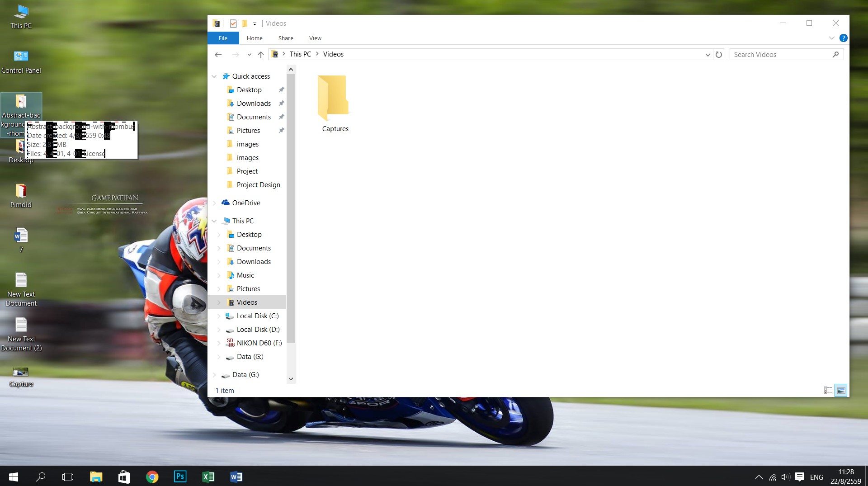Click the Back navigation arrow
Screen dimensions: 868x486
pos(218,55)
